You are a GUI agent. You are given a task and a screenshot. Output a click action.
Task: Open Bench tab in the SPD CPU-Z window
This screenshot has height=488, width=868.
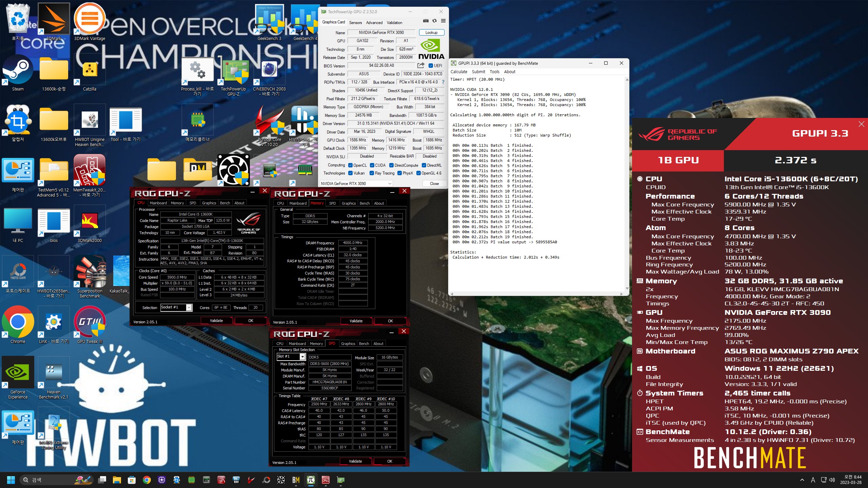364,344
